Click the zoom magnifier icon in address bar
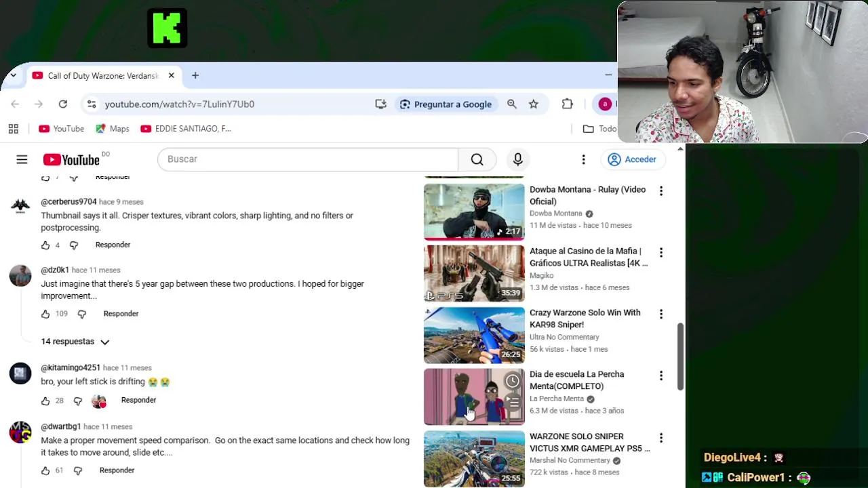Screen dimensions: 868x488 pos(512,104)
